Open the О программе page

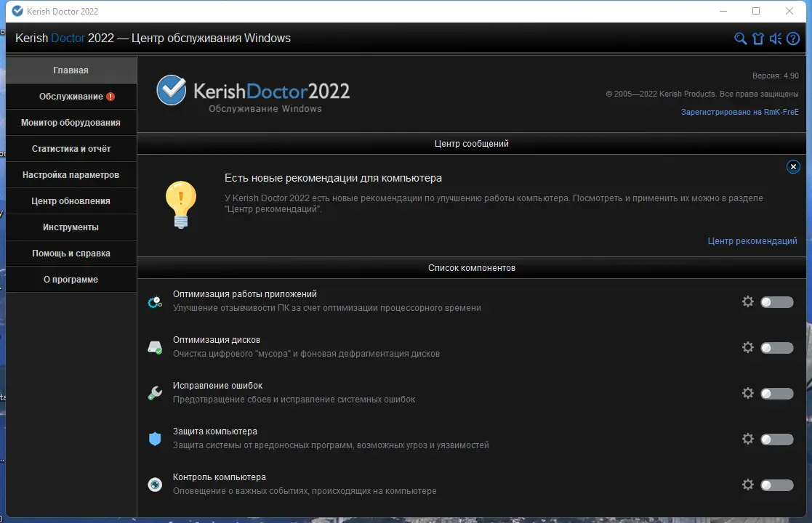71,280
